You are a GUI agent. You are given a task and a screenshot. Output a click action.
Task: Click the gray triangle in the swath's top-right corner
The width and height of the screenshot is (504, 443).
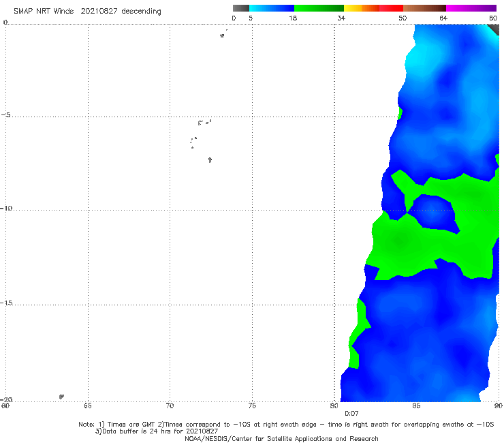[x=495, y=29]
